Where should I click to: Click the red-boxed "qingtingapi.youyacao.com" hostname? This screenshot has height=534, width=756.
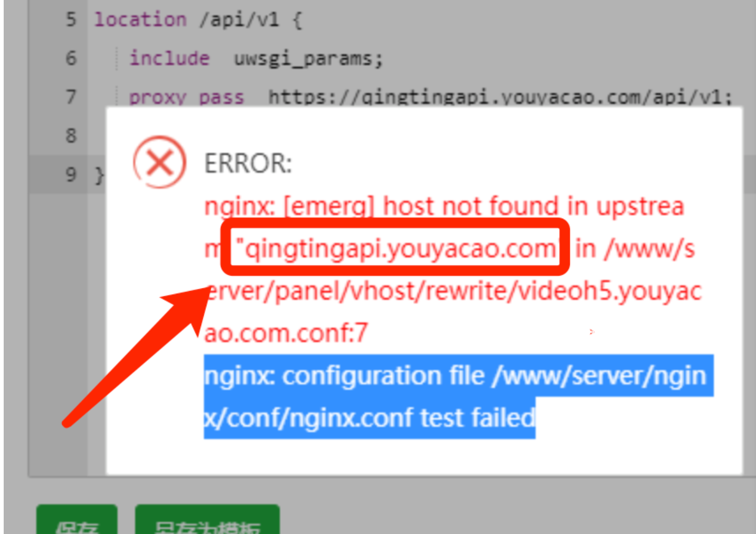click(396, 248)
